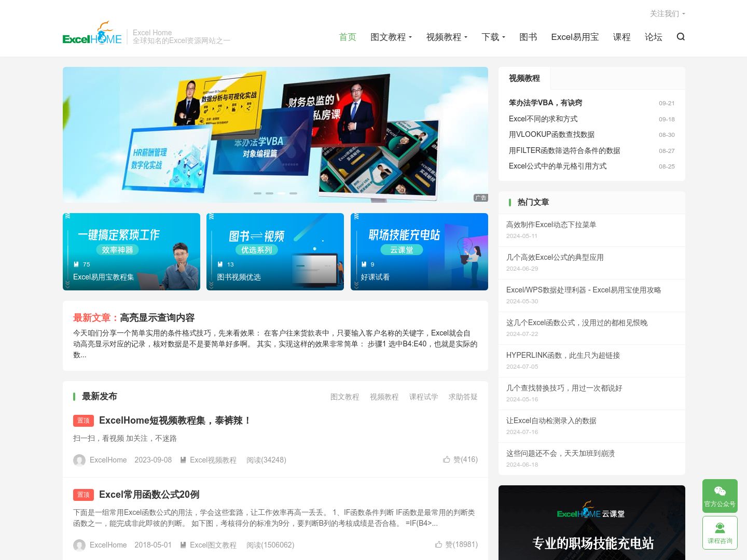Expand the 图文教程 nav dropdown

point(391,37)
